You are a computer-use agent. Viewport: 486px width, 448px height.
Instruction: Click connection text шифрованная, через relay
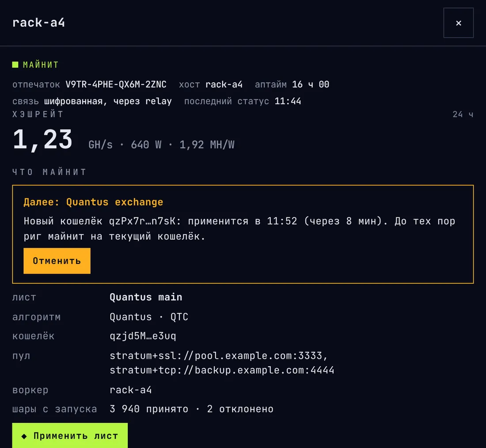(x=108, y=101)
